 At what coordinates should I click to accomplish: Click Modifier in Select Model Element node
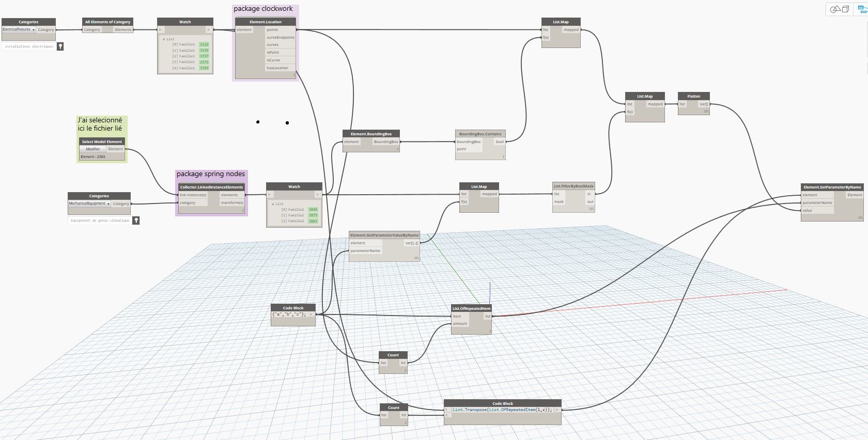pyautogui.click(x=93, y=149)
